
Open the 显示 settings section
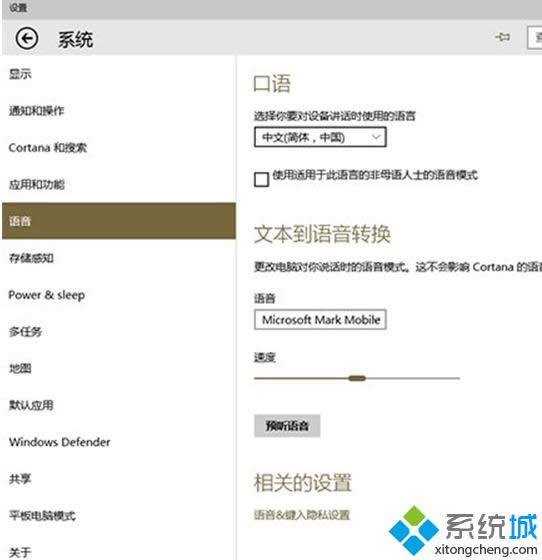[20, 74]
